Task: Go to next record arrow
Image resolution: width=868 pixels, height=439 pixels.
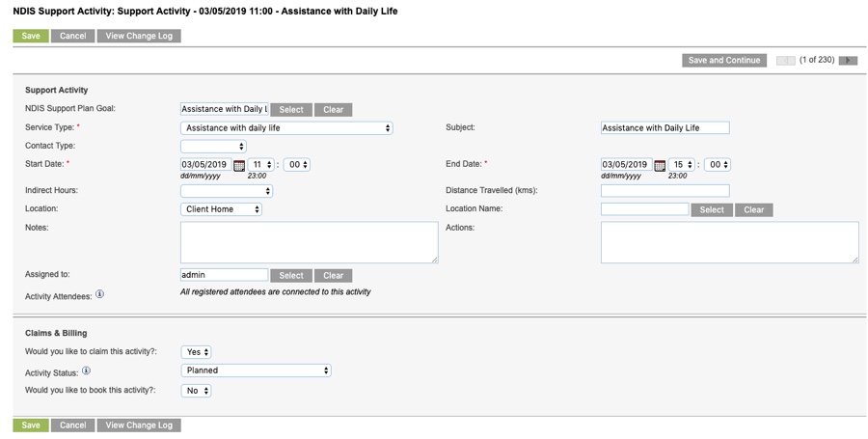Action: tap(848, 61)
